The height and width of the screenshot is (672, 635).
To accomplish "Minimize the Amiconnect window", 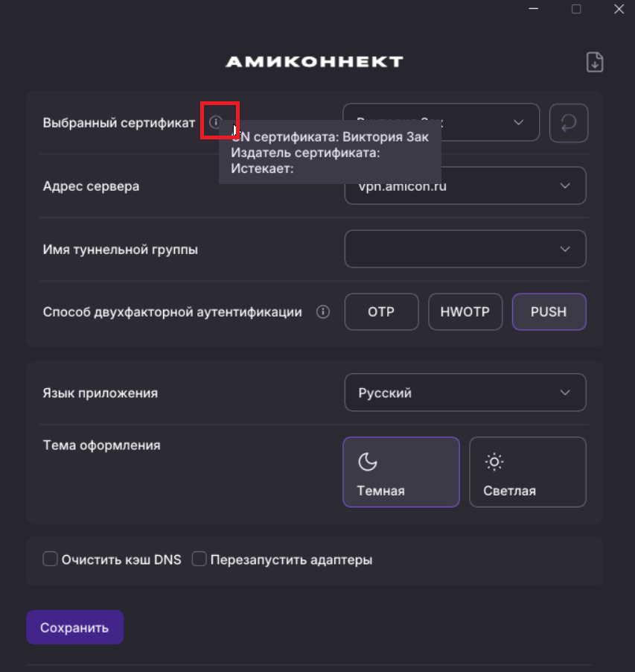I will point(534,9).
